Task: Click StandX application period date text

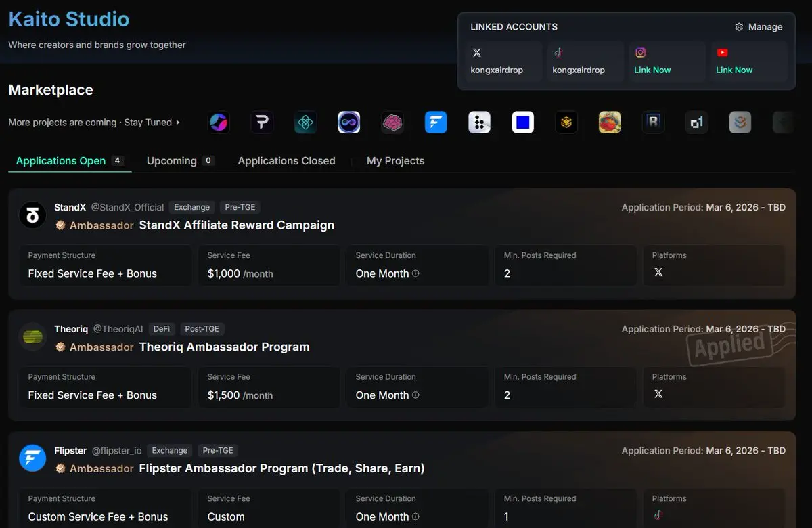Action: pos(746,207)
